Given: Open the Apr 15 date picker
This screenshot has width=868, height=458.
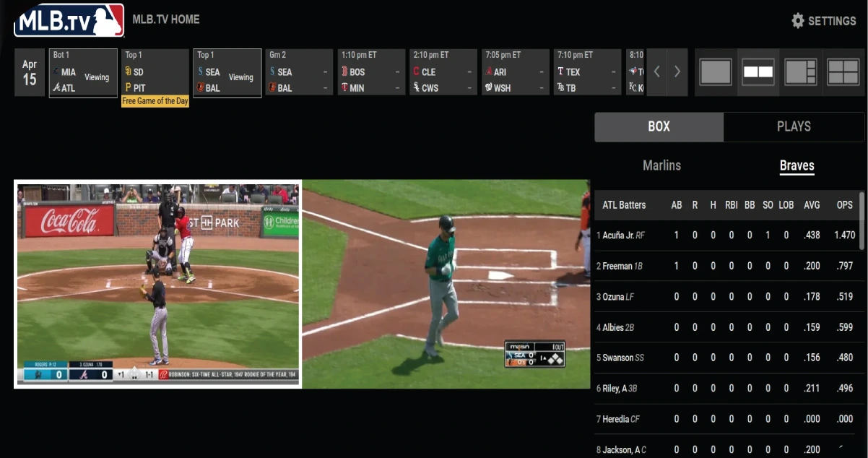Looking at the screenshot, I should [30, 72].
